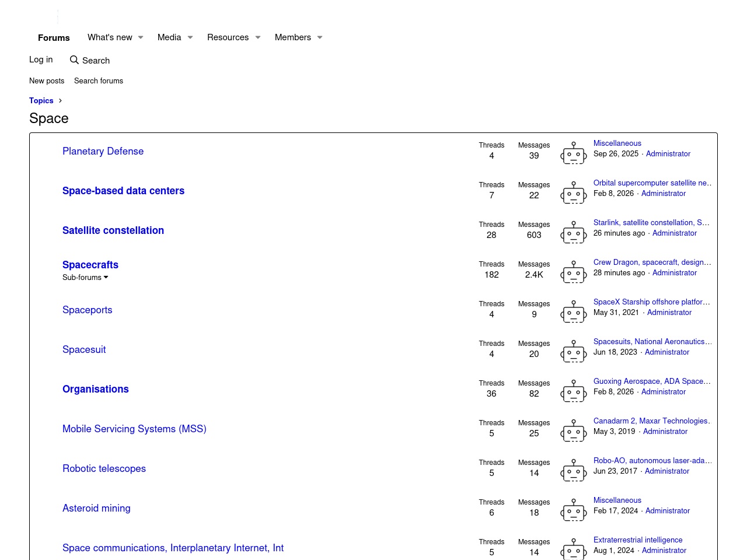Click the 603 messages count for Satellite constellation

[x=534, y=235]
